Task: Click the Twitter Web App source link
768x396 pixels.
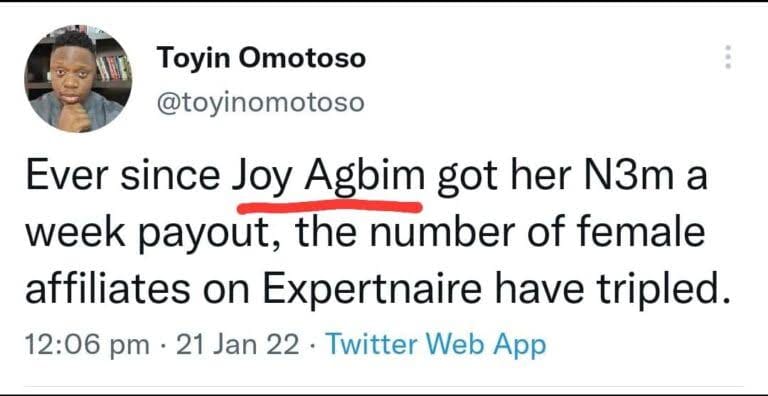Action: (435, 346)
